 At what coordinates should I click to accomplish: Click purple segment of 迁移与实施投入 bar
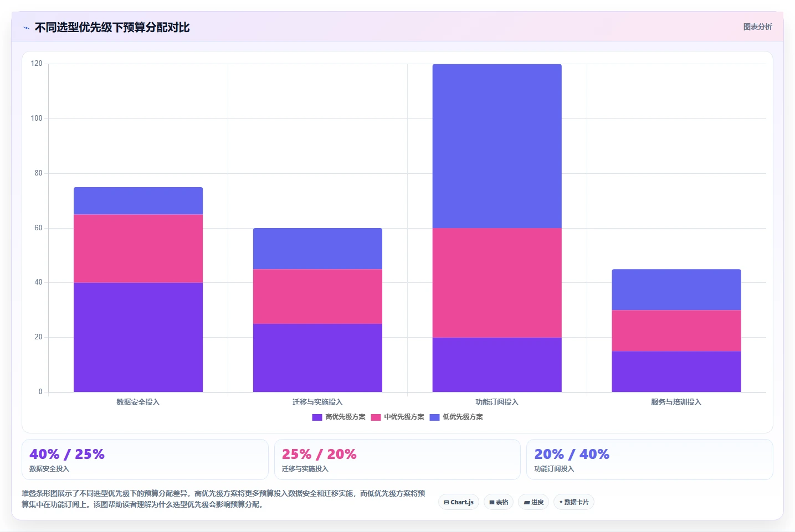317,358
